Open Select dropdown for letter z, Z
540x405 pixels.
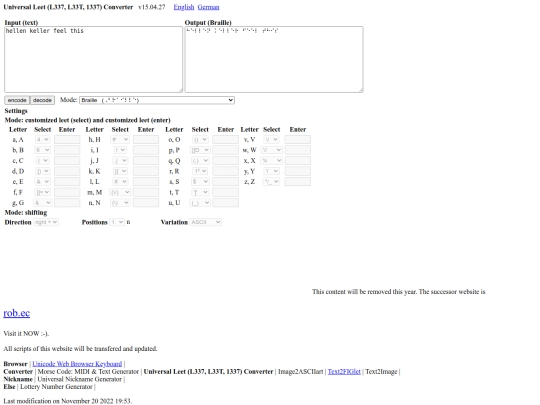(x=271, y=181)
